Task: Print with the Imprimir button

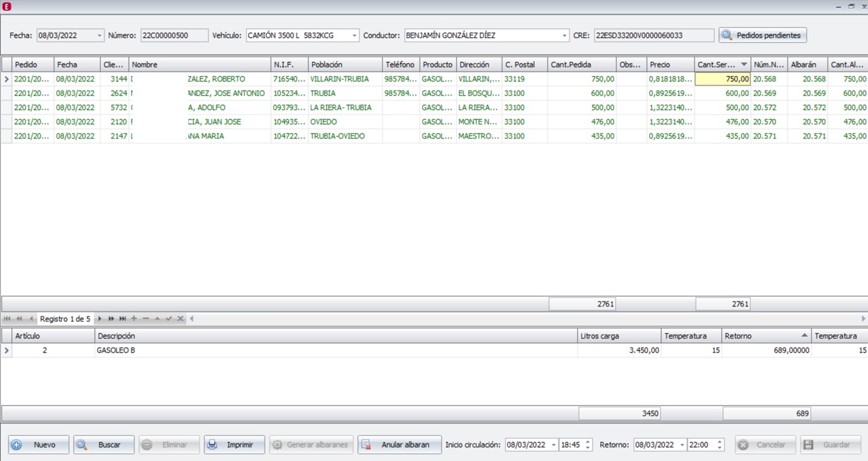Action: [x=234, y=445]
